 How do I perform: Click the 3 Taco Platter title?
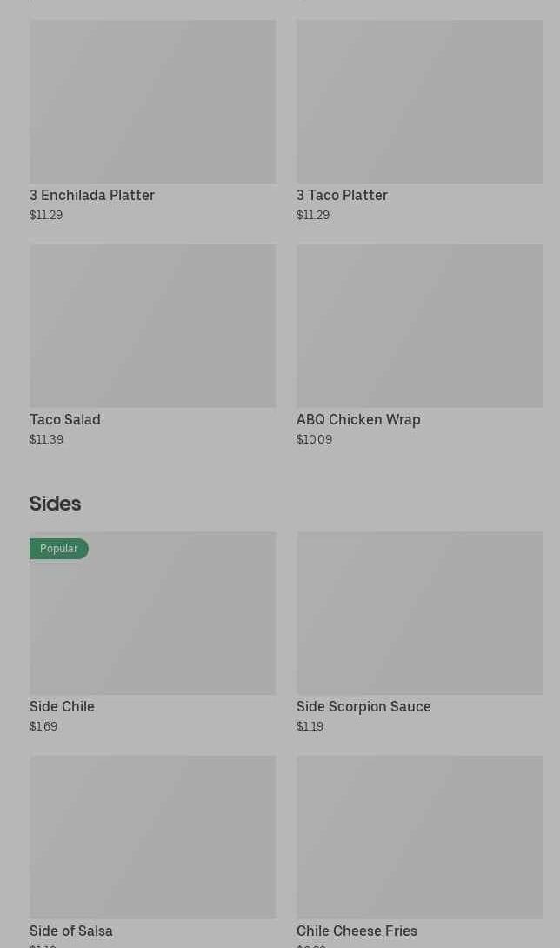pos(342,195)
